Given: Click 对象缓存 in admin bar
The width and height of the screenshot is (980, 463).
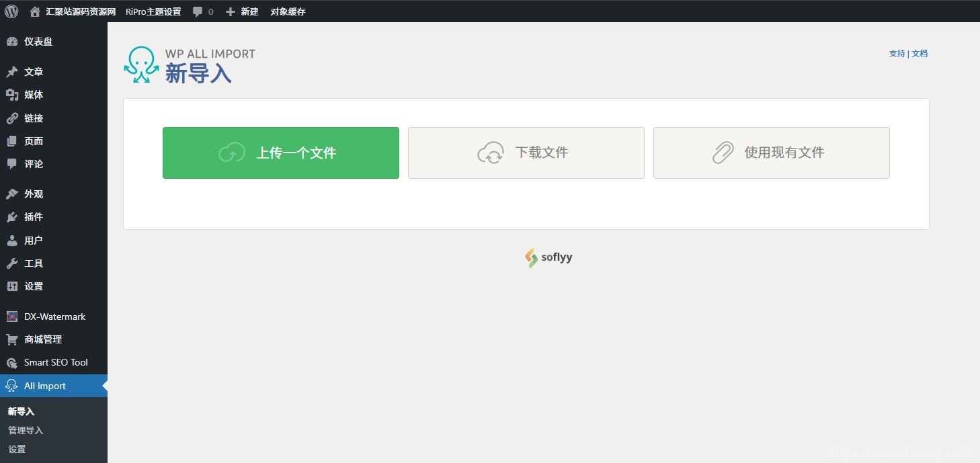Looking at the screenshot, I should point(288,11).
